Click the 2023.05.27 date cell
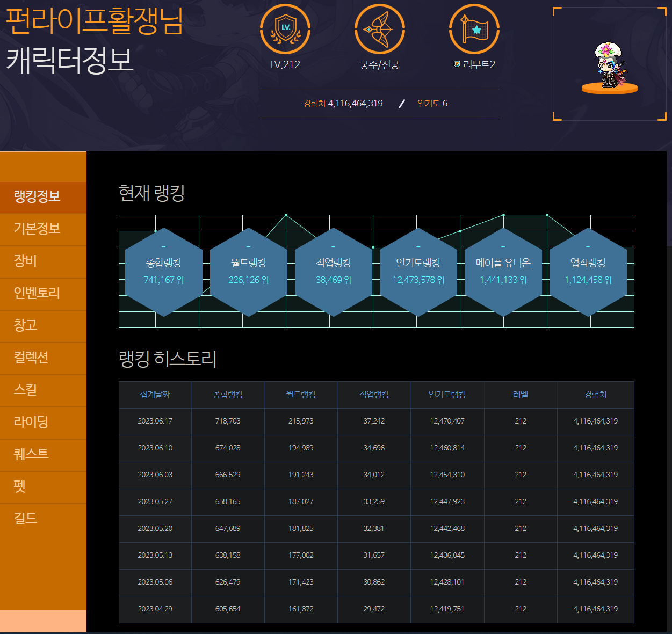 pyautogui.click(x=155, y=502)
